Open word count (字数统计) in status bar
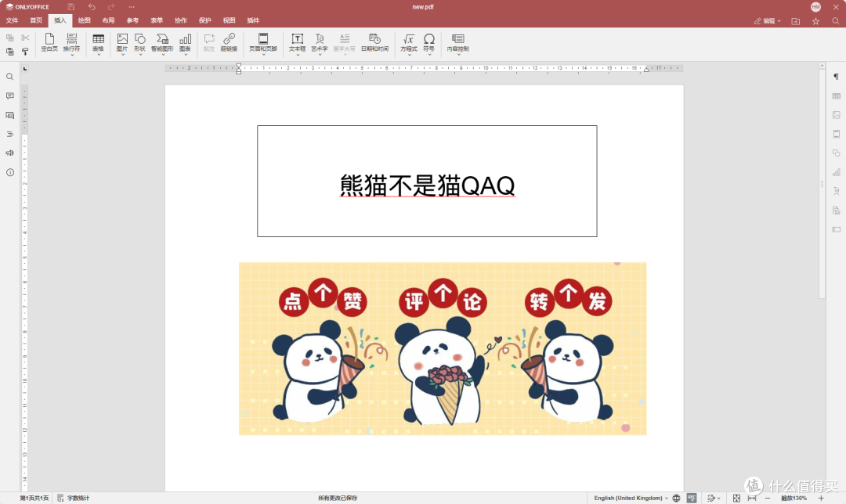The width and height of the screenshot is (846, 504). pos(74,498)
